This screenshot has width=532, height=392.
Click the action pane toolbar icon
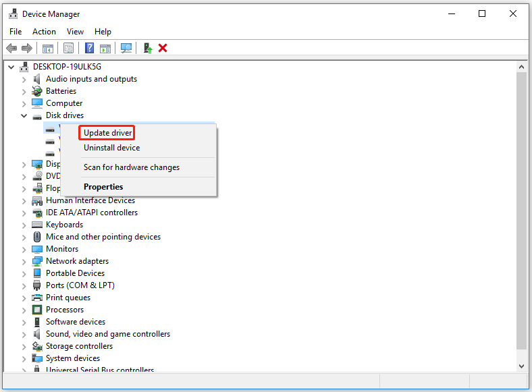[105, 49]
